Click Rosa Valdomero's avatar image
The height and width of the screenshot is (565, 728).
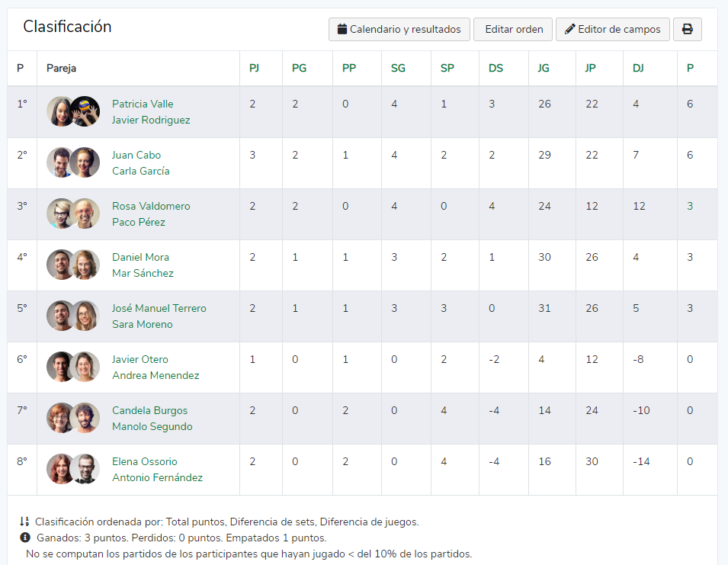(x=60, y=213)
